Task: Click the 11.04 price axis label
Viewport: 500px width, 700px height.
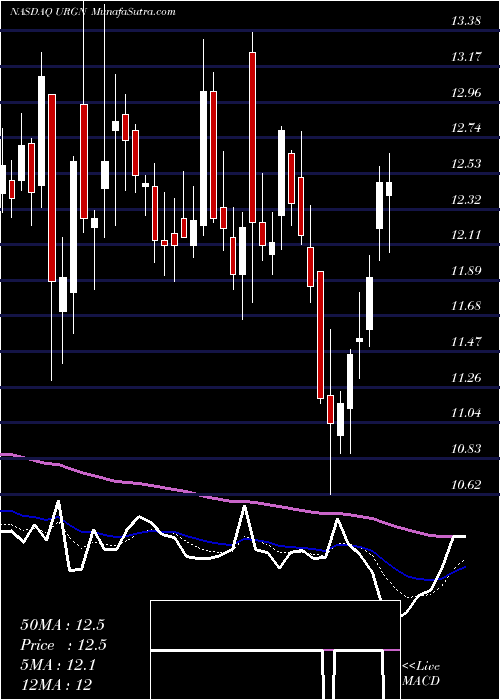Action: click(467, 413)
